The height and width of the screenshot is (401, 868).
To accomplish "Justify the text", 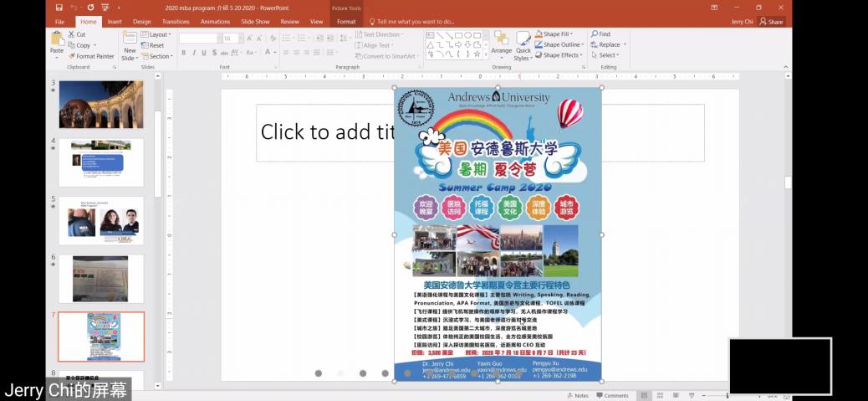I will click(315, 53).
